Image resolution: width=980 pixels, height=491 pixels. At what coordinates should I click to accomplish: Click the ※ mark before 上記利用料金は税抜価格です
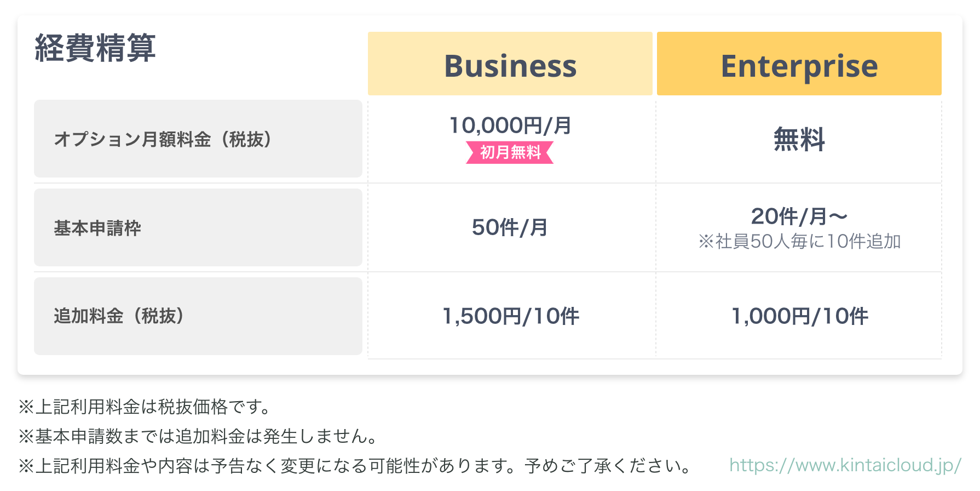(26, 407)
